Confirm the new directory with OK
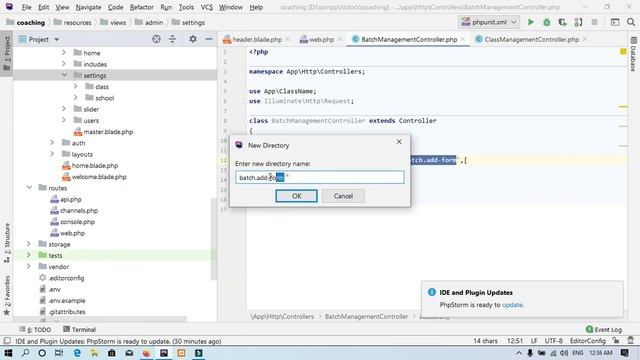Screen dimensions: 640x360 click(296, 196)
